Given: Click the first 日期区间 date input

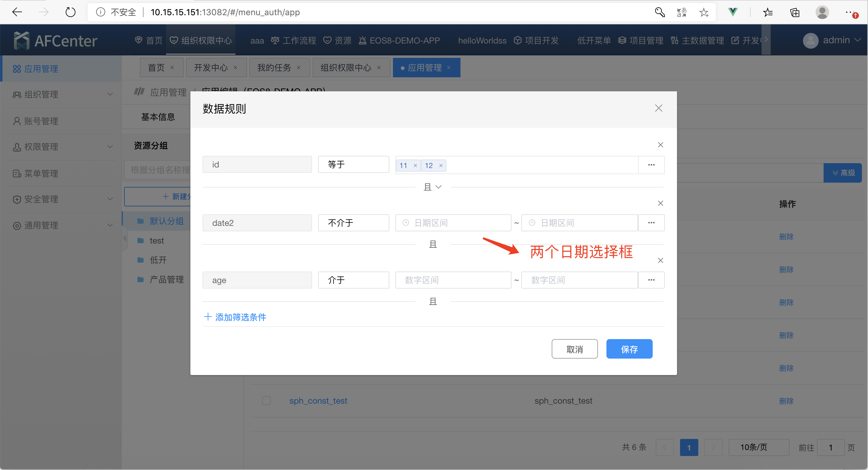Looking at the screenshot, I should [x=453, y=223].
